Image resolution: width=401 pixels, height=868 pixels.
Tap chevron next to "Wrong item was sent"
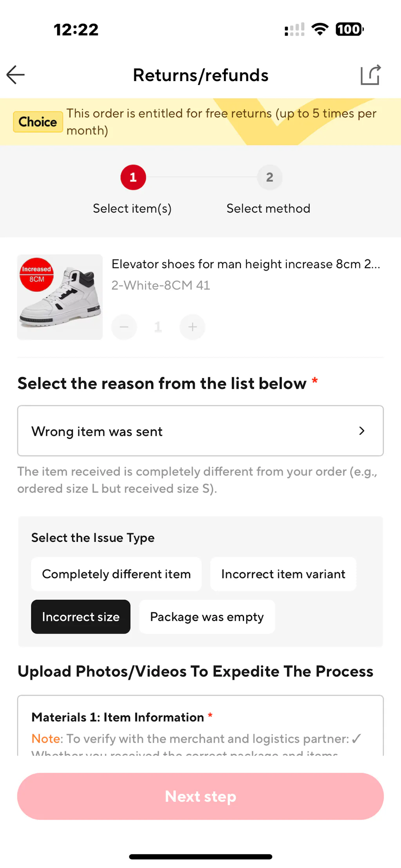[x=361, y=431]
